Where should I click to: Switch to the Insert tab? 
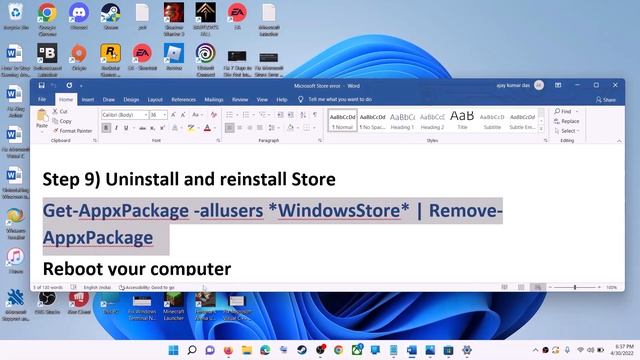click(x=88, y=99)
